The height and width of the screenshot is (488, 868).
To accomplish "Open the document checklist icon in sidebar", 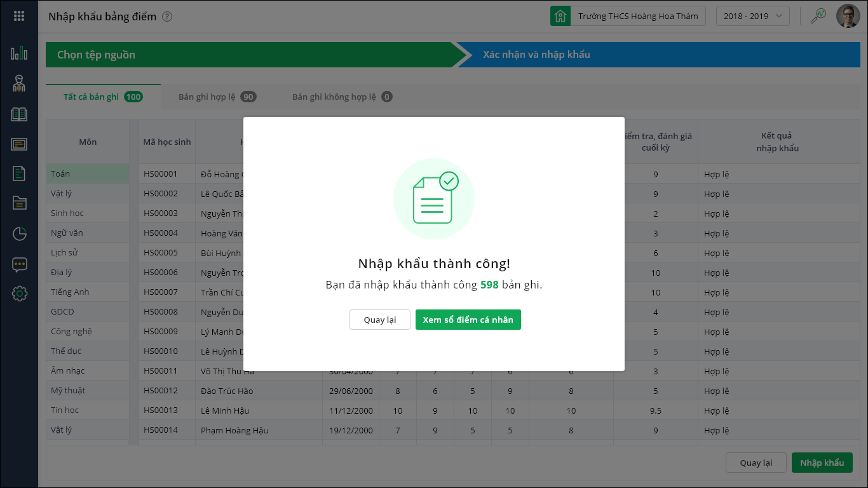I will coord(19,173).
